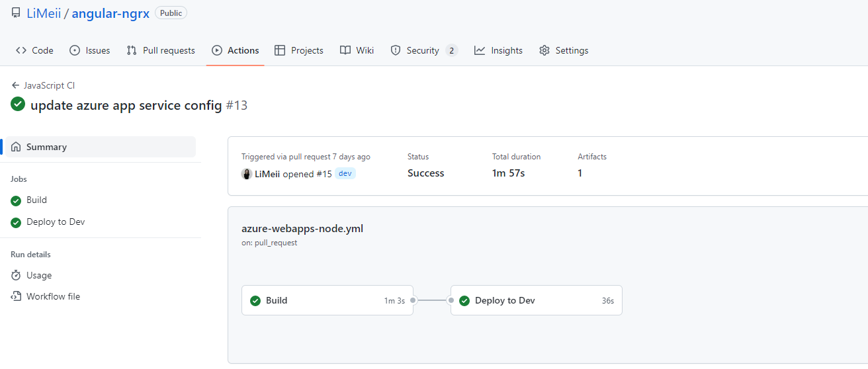This screenshot has width=868, height=369.
Task: Click Deploy to Dev card check icon
Action: click(464, 301)
